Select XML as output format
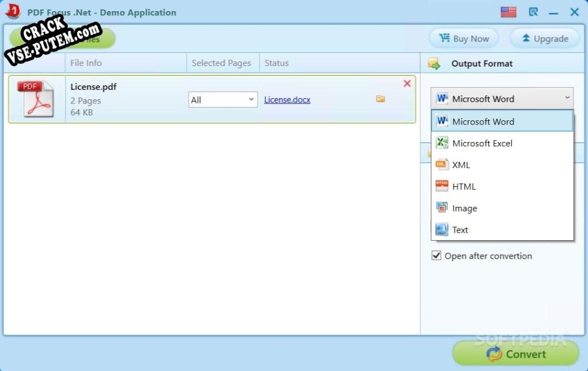 [x=502, y=165]
